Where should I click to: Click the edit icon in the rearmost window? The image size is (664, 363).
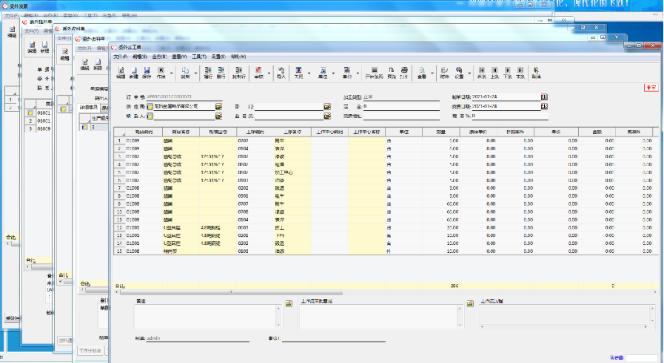click(12, 32)
